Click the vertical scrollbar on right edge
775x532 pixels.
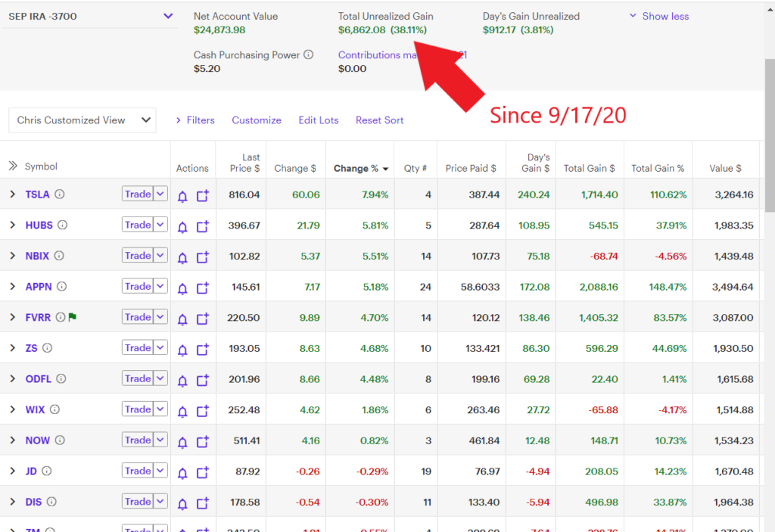(769, 136)
